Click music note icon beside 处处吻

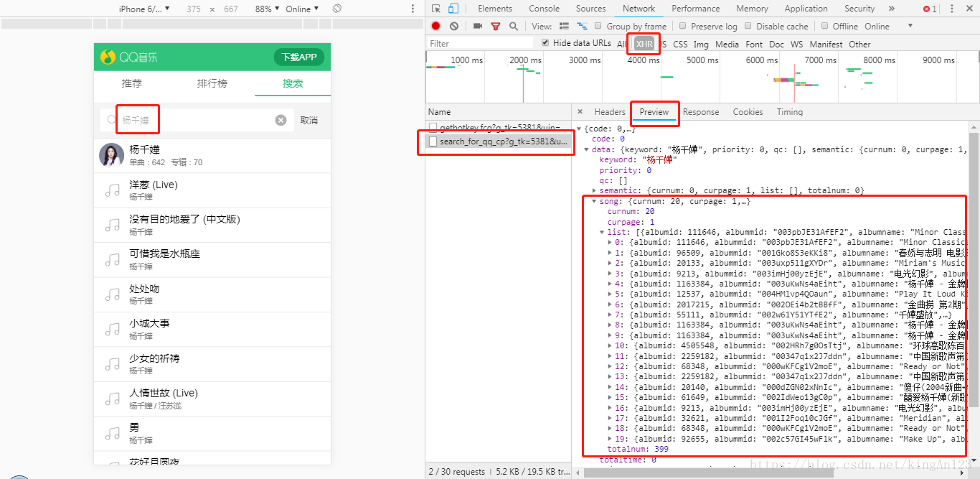pyautogui.click(x=113, y=294)
